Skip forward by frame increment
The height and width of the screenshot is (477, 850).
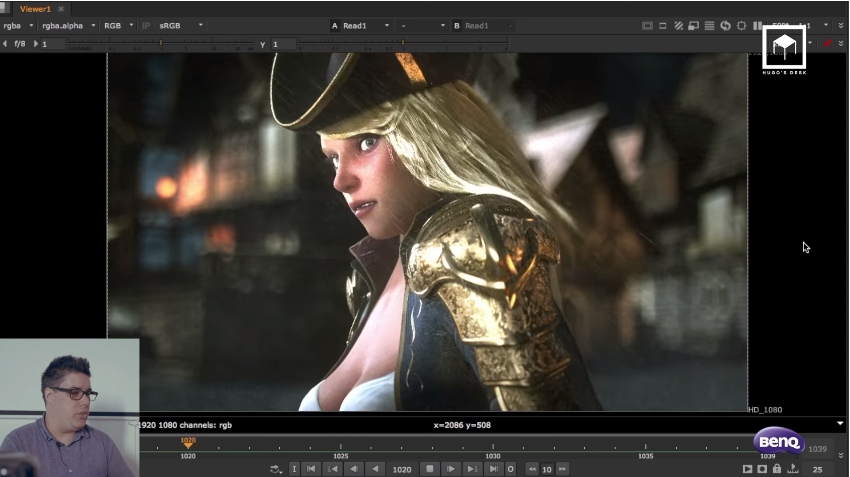tap(562, 469)
